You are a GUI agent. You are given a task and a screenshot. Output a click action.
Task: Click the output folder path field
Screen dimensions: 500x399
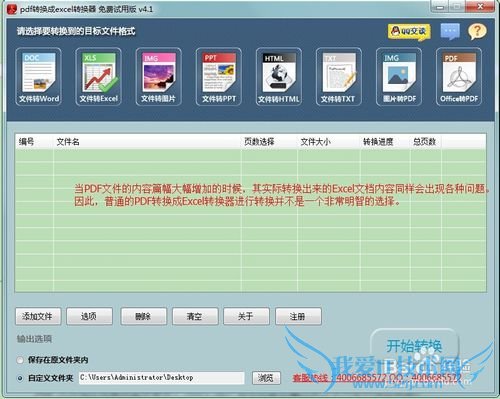click(x=162, y=378)
